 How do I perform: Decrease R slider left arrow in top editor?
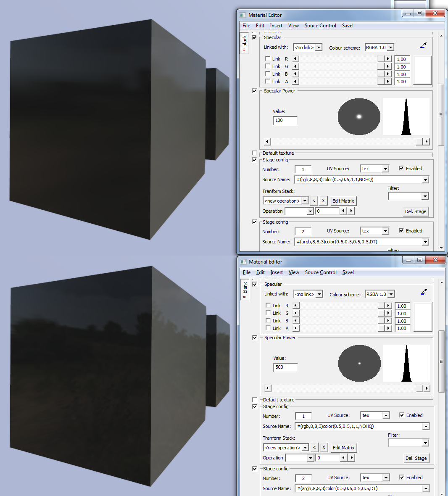coord(295,59)
